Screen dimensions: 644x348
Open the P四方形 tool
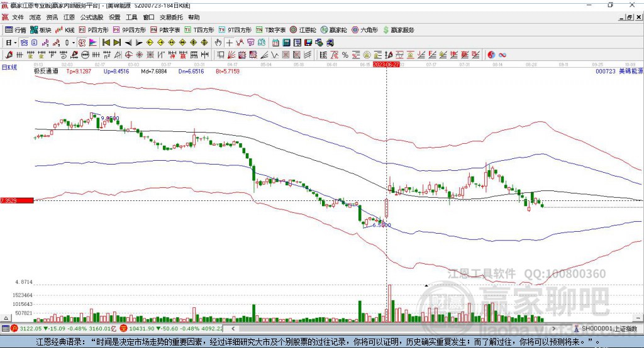[x=94, y=30]
